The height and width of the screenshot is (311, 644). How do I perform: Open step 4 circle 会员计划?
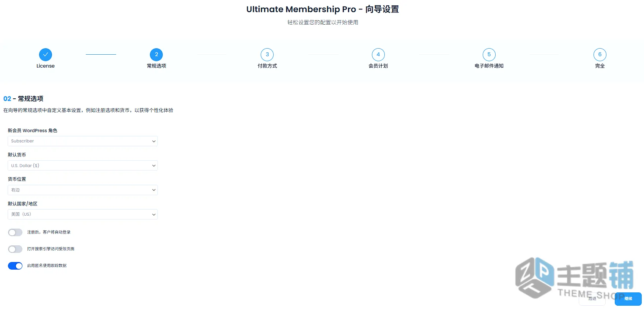(x=378, y=55)
